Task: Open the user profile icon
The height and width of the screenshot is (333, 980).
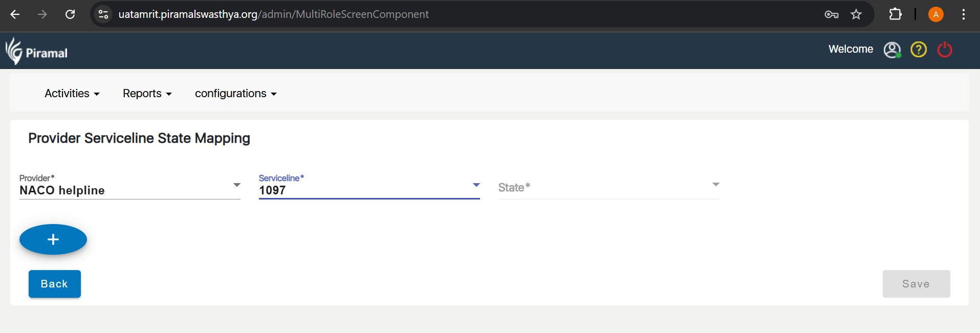Action: point(892,50)
